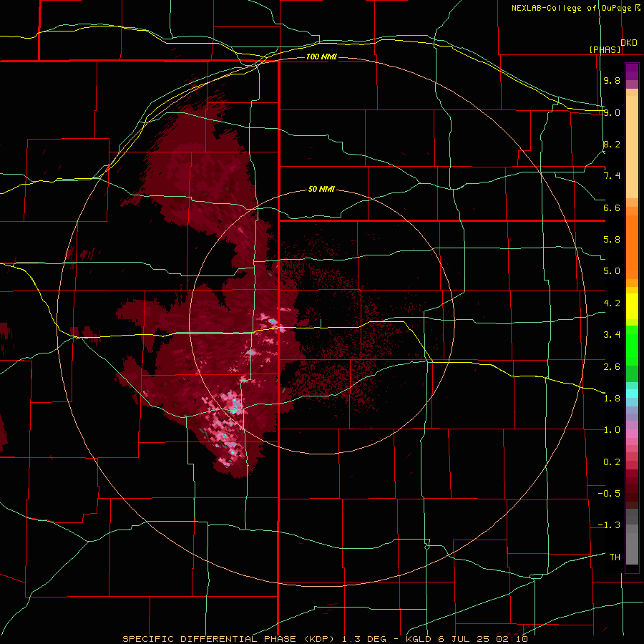Click the purple top segment of the color bar
Viewport: 644px width, 644px height.
point(632,72)
